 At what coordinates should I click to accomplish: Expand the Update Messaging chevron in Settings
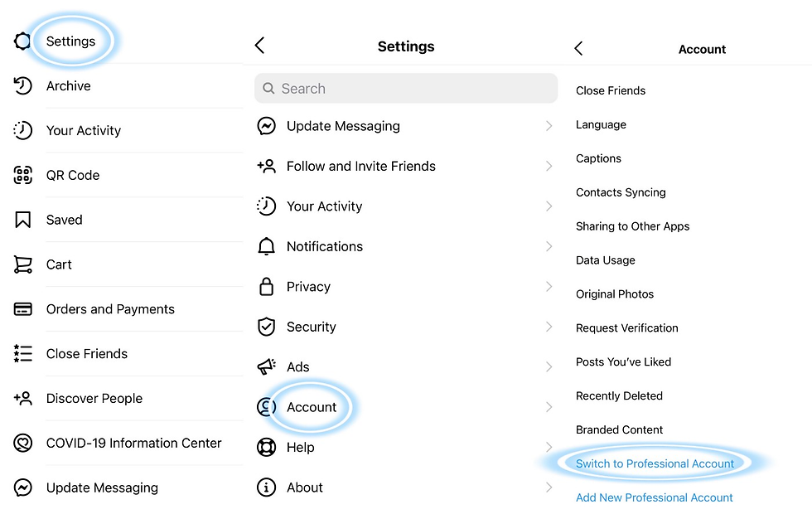click(549, 126)
